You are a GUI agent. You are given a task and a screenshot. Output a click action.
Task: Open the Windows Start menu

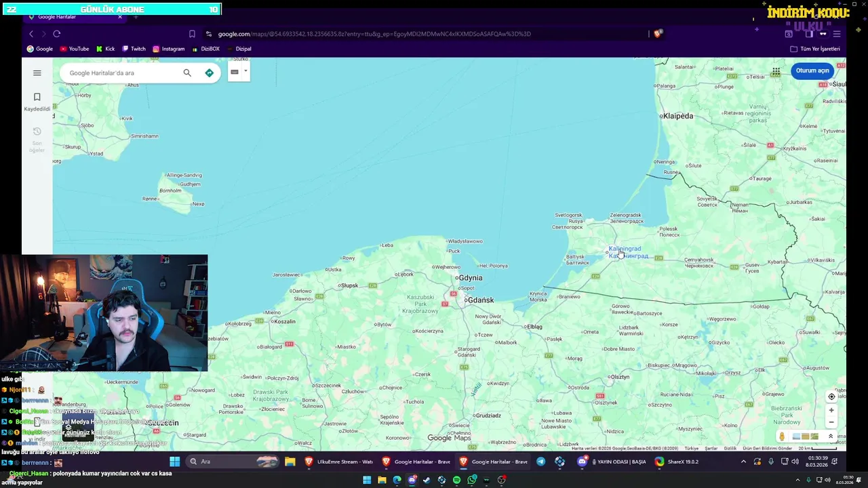(x=174, y=462)
